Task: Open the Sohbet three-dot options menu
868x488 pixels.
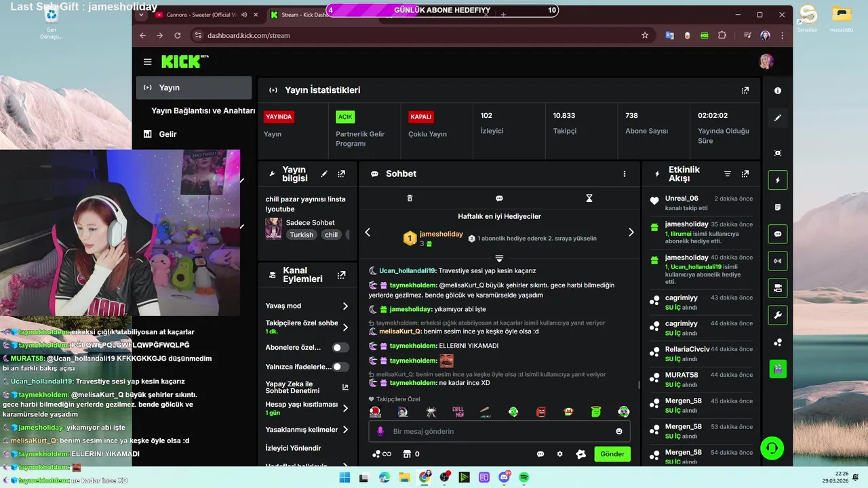Action: tap(625, 174)
